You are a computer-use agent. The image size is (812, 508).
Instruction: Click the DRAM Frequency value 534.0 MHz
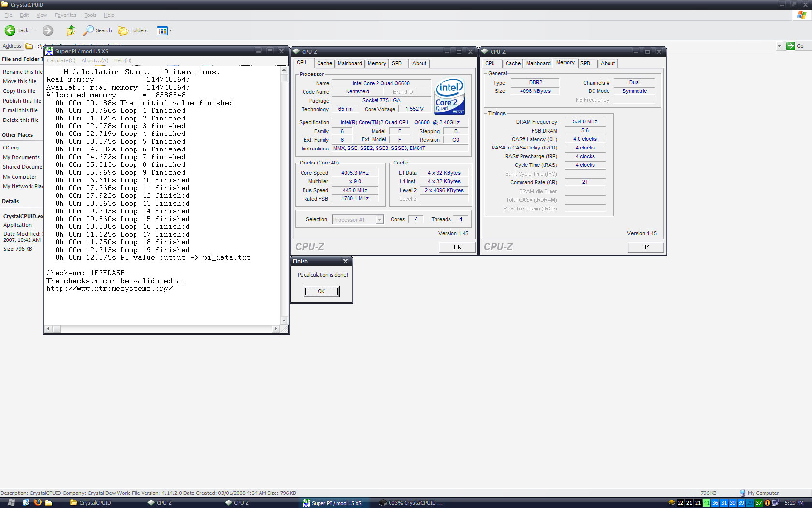point(585,121)
